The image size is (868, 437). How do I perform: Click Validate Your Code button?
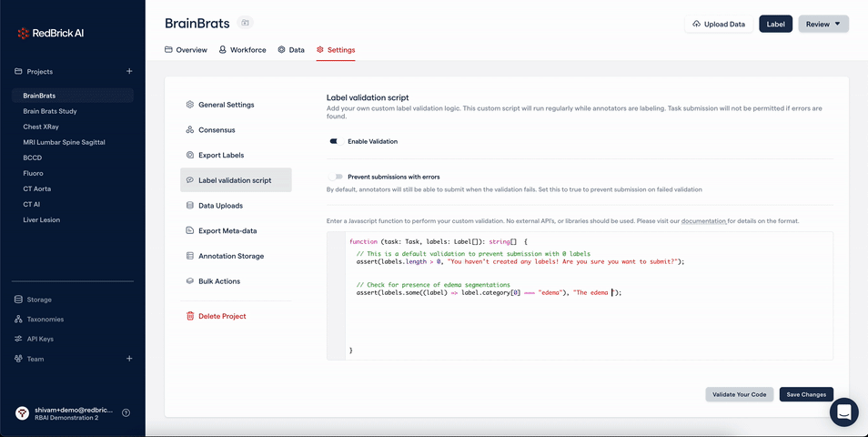[739, 394]
